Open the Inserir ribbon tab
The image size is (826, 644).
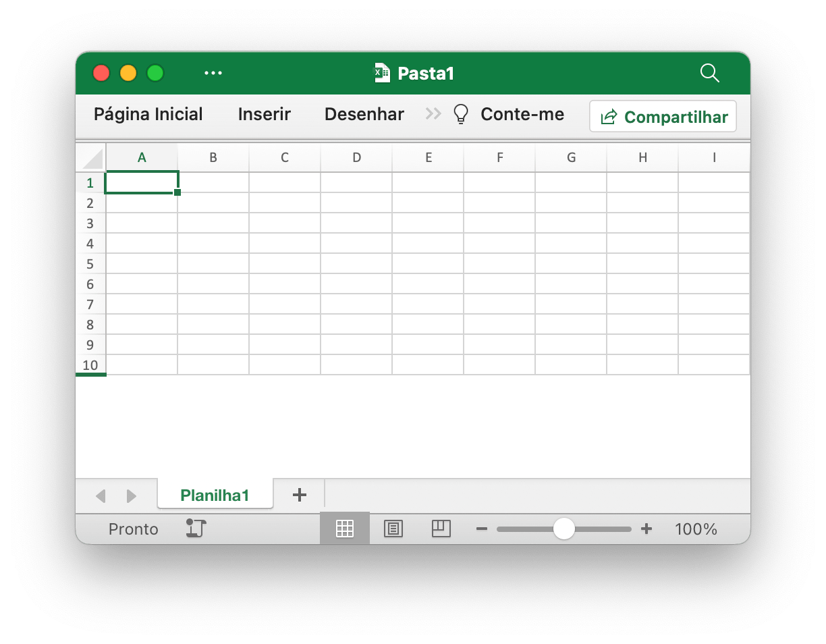(x=264, y=114)
